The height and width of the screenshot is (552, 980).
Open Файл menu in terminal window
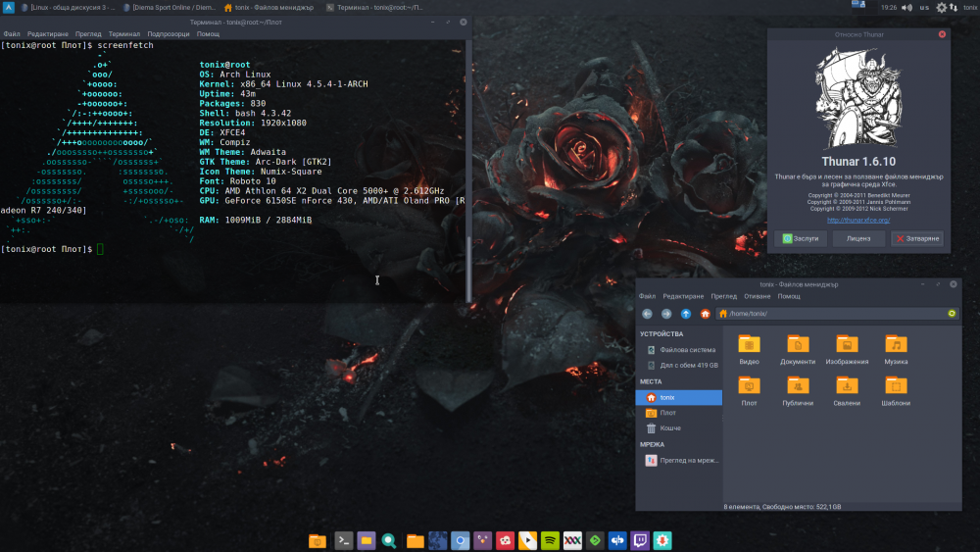(x=11, y=33)
